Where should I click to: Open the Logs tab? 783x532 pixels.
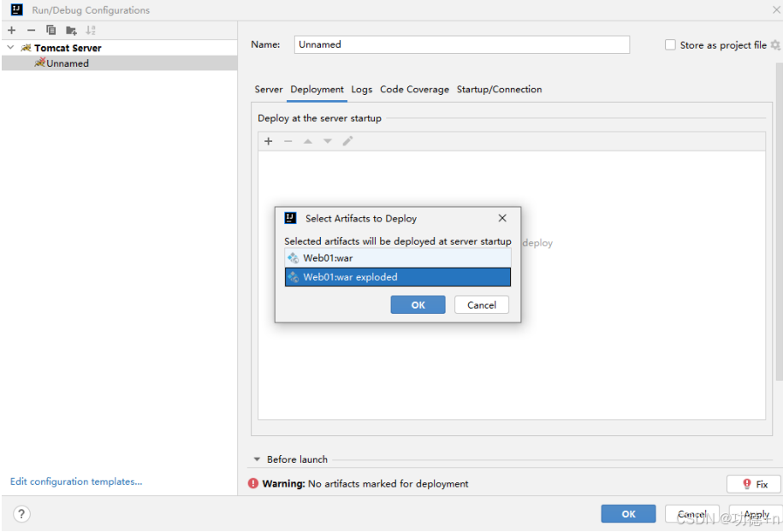tap(361, 89)
